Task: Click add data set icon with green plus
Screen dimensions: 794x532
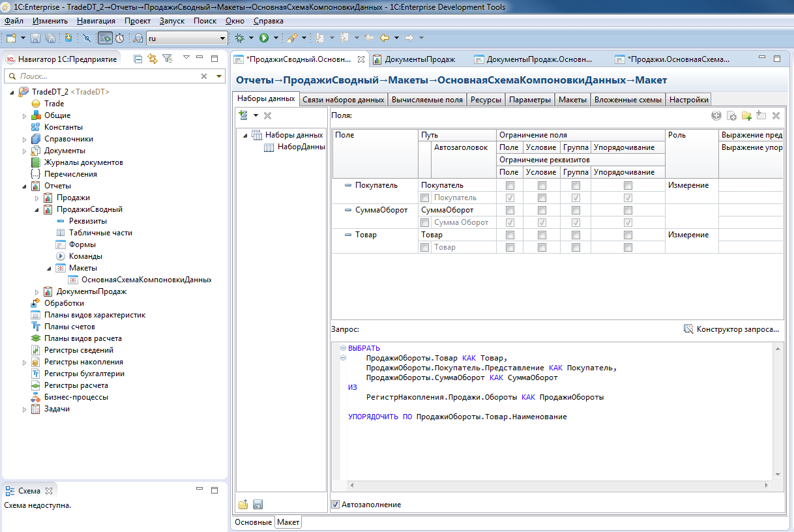Action: click(244, 115)
